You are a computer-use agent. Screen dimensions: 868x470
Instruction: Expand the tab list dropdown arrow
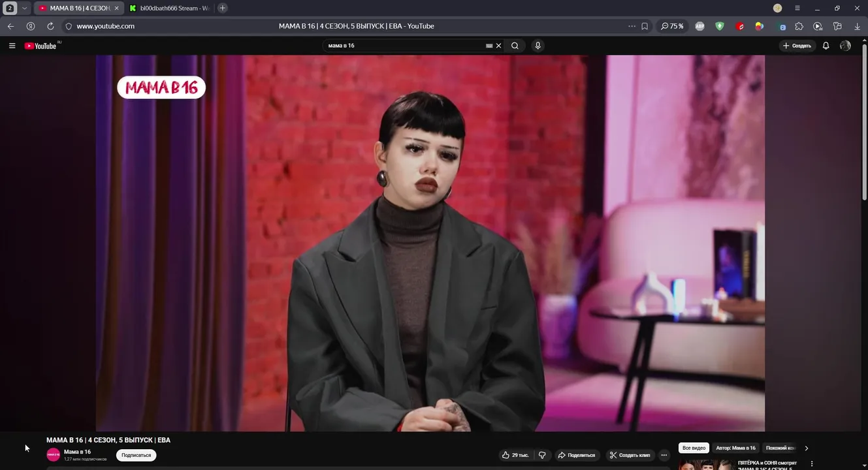pos(25,8)
